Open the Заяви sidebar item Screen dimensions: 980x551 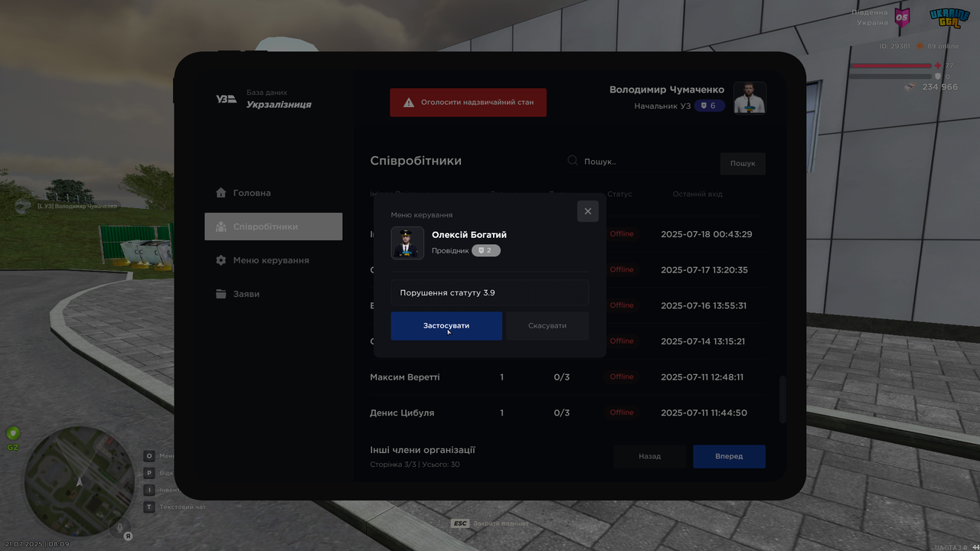273,294
